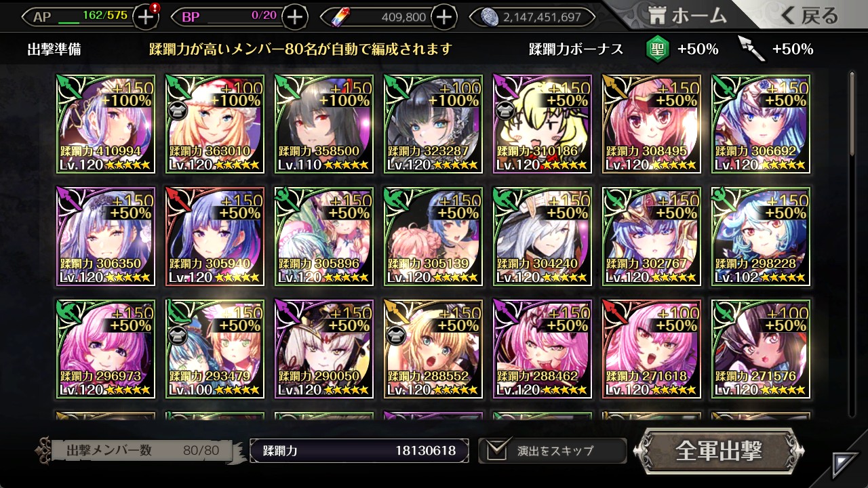Tap the plus icon next to BP
The width and height of the screenshot is (868, 488).
[x=294, y=17]
